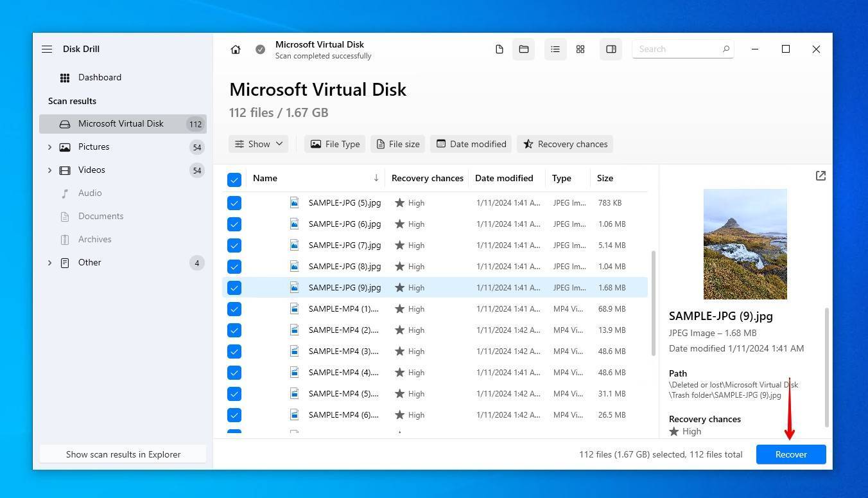Expand the Pictures tree node

point(49,147)
